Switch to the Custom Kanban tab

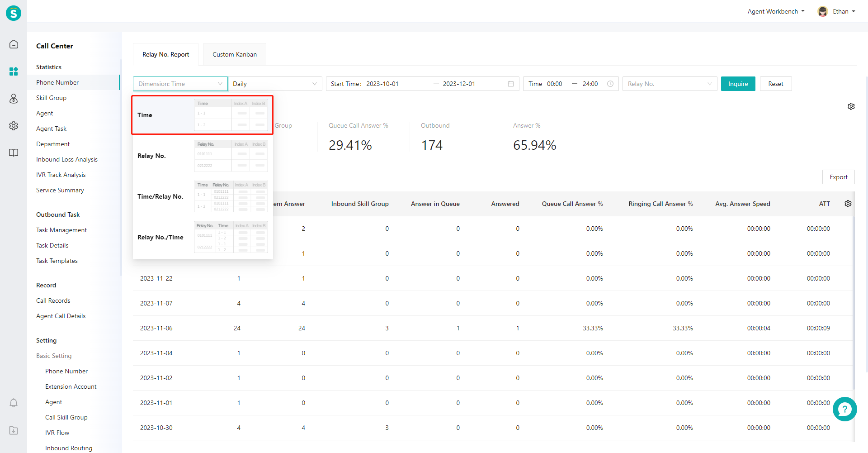point(235,54)
